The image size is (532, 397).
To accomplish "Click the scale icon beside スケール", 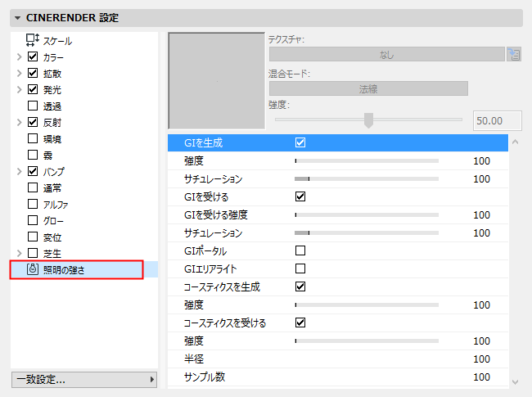I will pos(33,40).
